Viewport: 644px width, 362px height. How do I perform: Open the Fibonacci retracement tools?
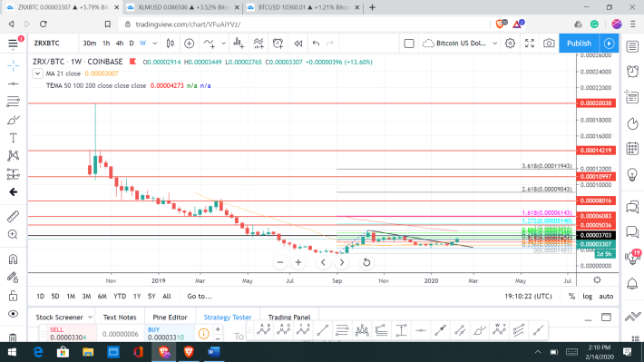(13, 102)
